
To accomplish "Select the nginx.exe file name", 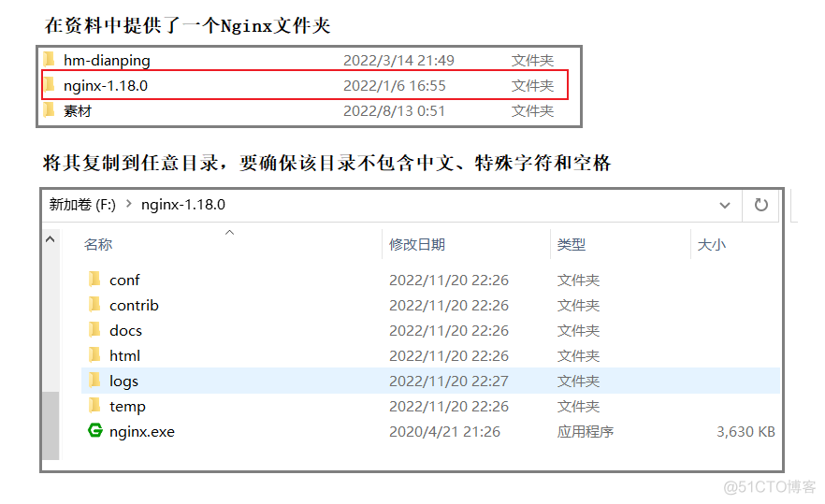I will pyautogui.click(x=142, y=432).
